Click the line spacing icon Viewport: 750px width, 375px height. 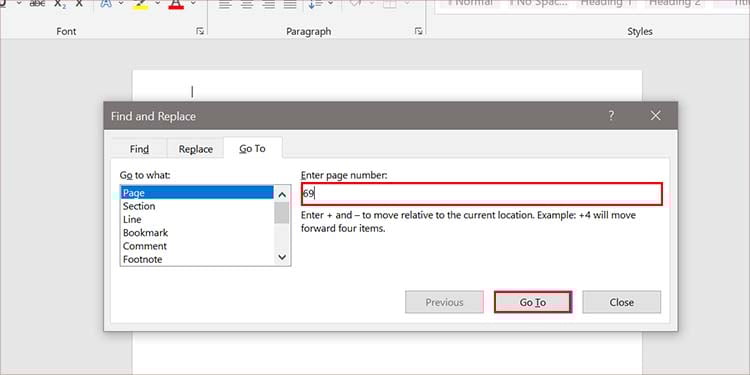315,4
